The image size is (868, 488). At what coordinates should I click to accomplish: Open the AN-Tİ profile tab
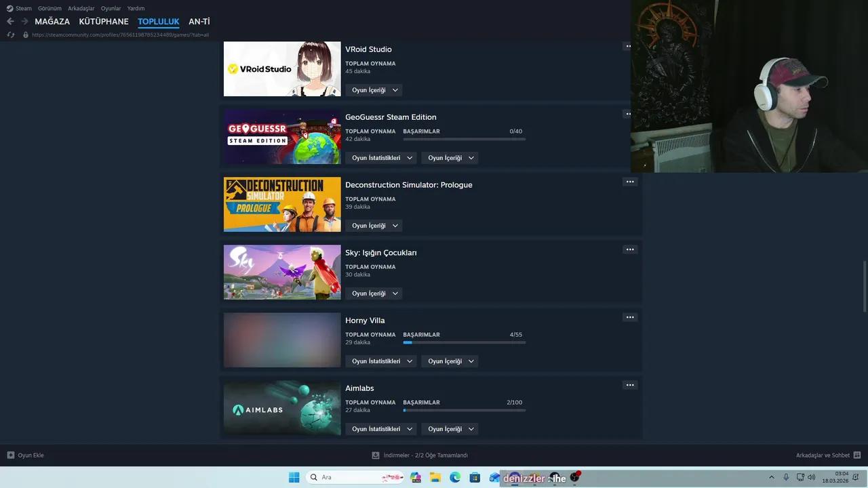199,22
